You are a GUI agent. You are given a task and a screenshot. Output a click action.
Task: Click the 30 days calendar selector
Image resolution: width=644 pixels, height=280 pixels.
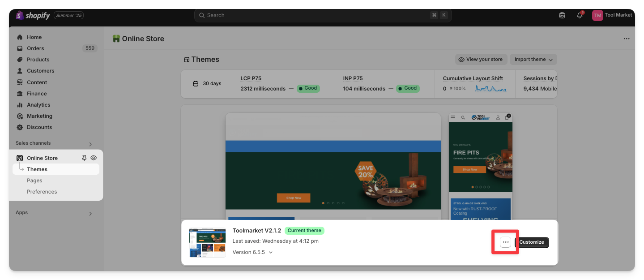tap(207, 84)
